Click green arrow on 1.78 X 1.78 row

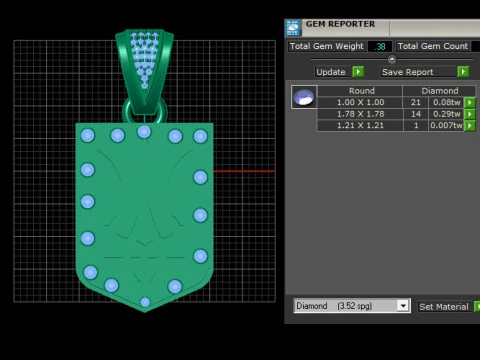tap(469, 114)
